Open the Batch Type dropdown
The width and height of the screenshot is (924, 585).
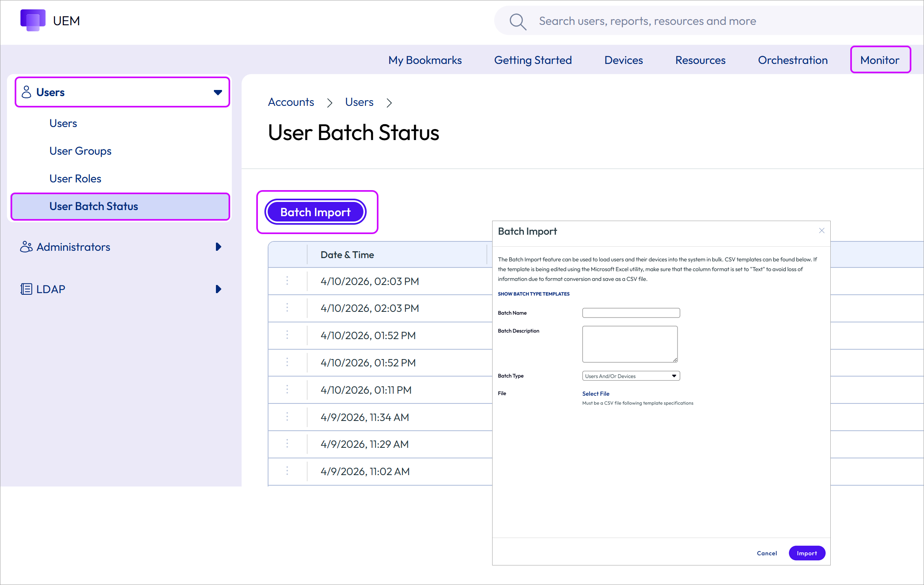point(631,376)
